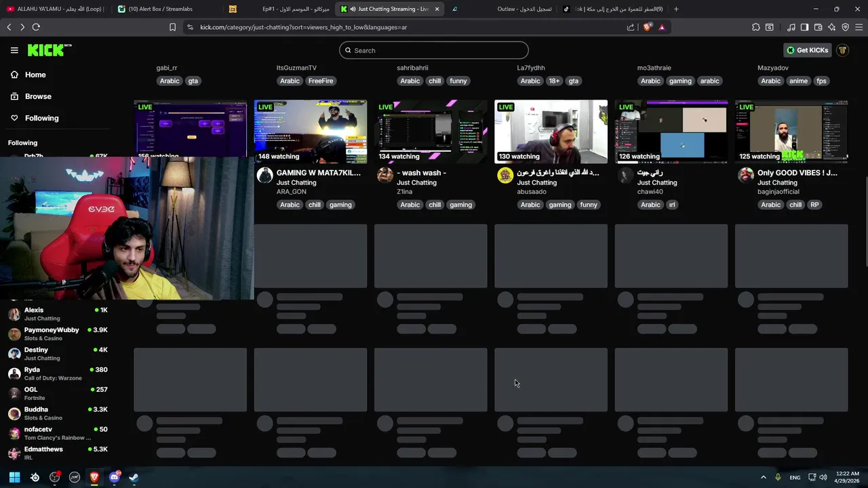Click abusaado channel avatar

[x=505, y=176]
